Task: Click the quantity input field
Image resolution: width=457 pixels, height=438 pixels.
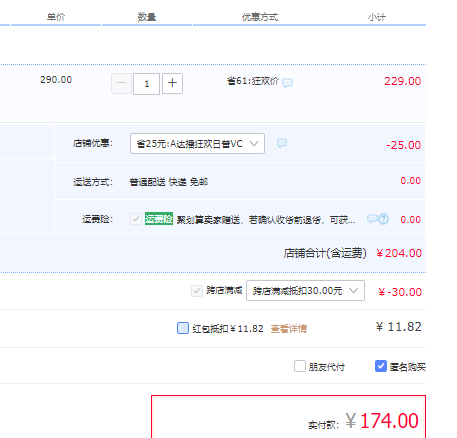Action: coord(146,84)
